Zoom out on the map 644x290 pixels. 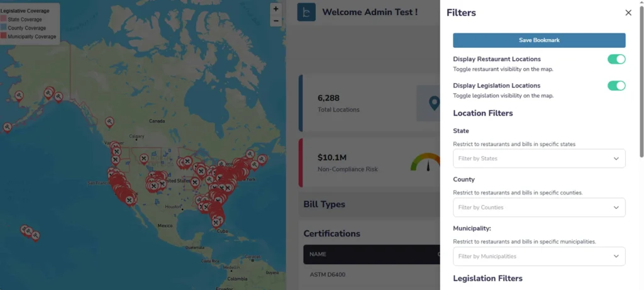[275, 21]
